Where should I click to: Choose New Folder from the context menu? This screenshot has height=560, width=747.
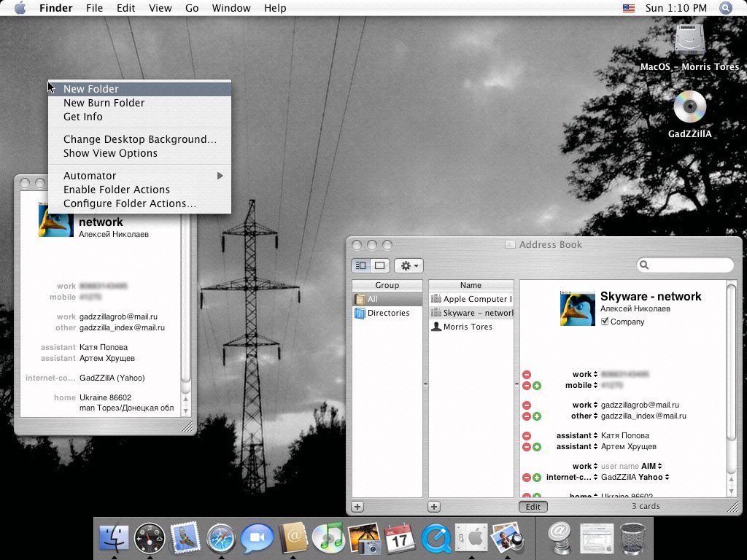click(91, 89)
